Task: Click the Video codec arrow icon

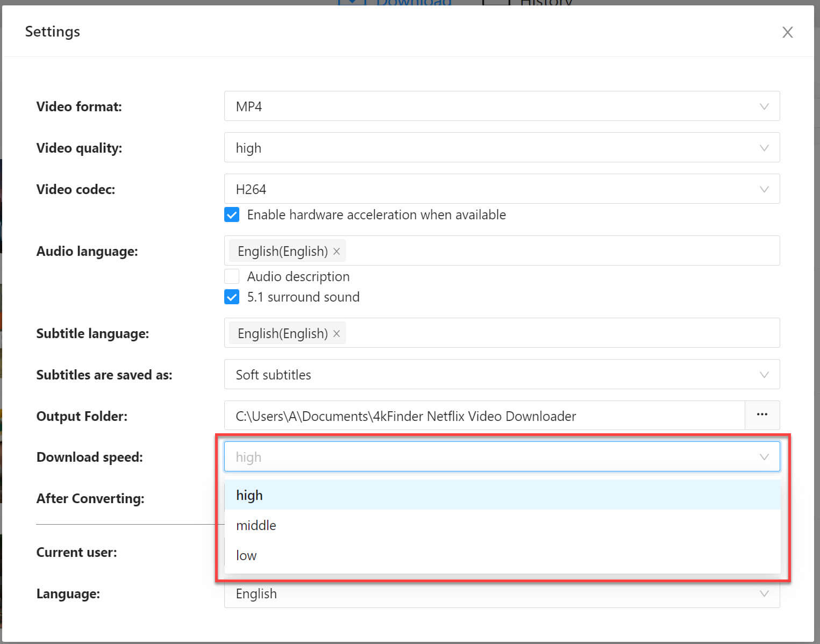Action: [764, 189]
